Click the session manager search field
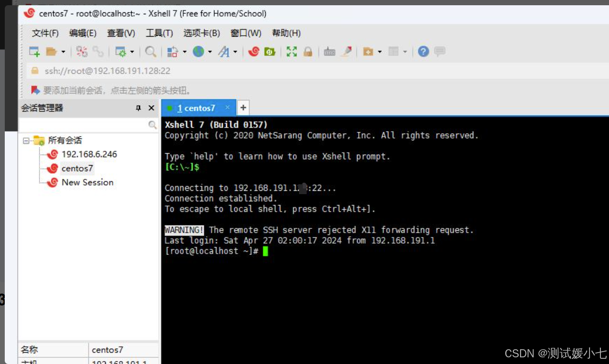 point(83,125)
